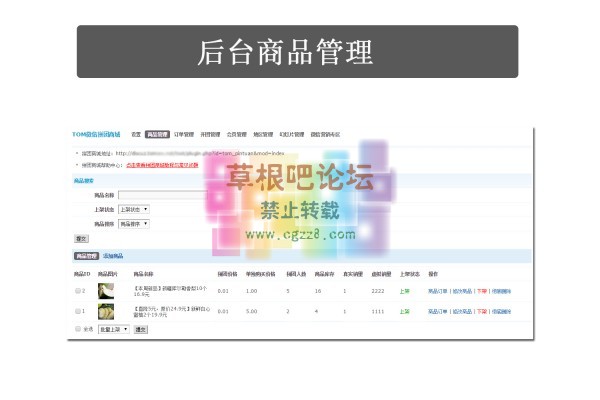This screenshot has height=400, width=600.
Task: Open the 订单管理 tab in the top navigation
Action: 184,134
